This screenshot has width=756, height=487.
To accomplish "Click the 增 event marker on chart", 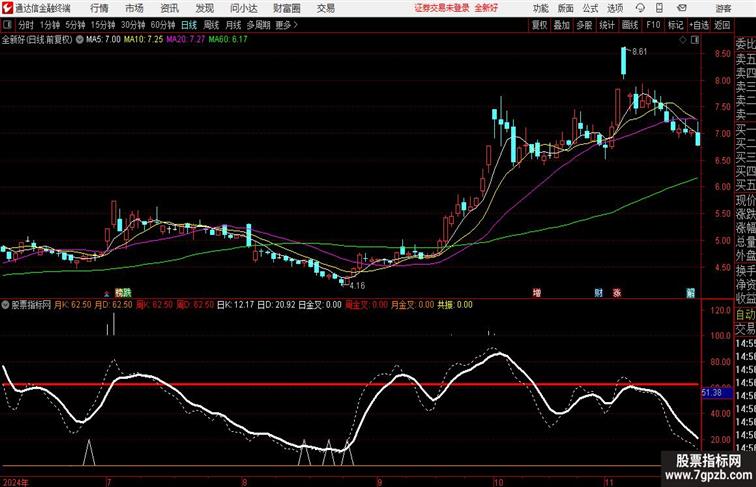I will tap(537, 293).
